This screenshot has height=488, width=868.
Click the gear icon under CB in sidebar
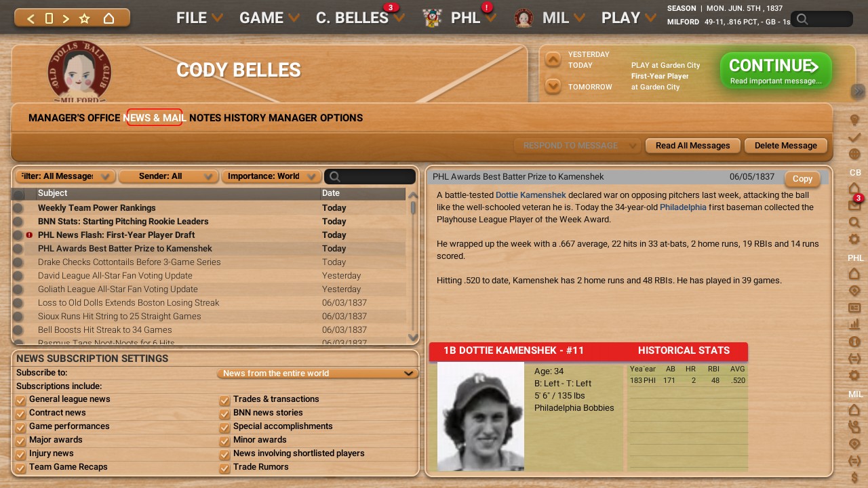click(x=854, y=239)
